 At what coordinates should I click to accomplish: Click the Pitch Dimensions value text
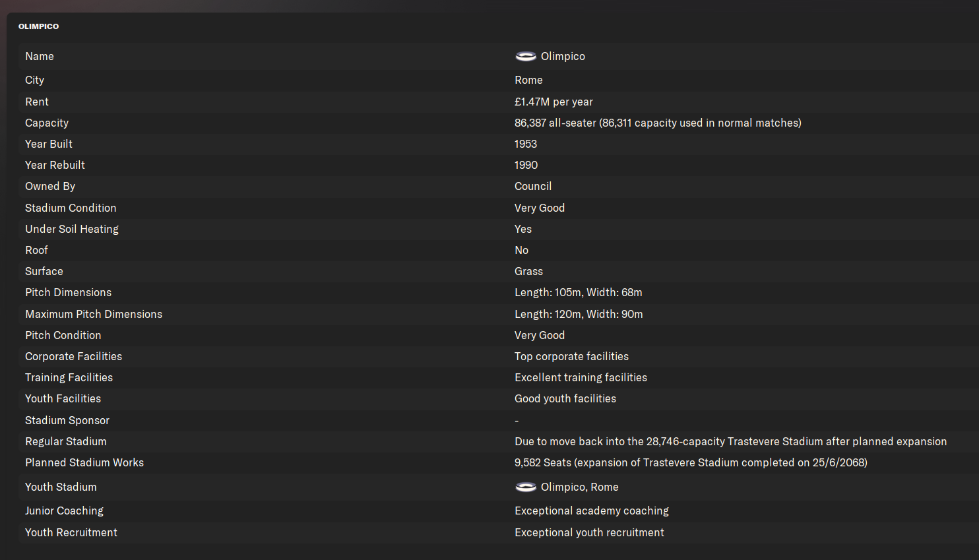point(579,292)
